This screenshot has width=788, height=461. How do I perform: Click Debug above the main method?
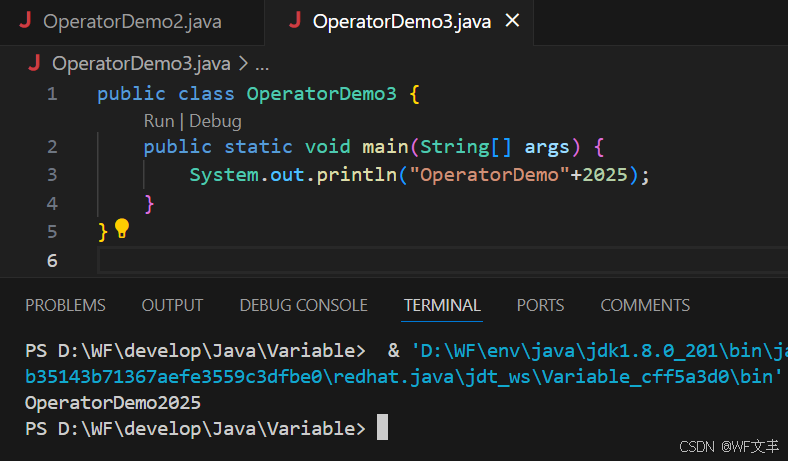(215, 121)
